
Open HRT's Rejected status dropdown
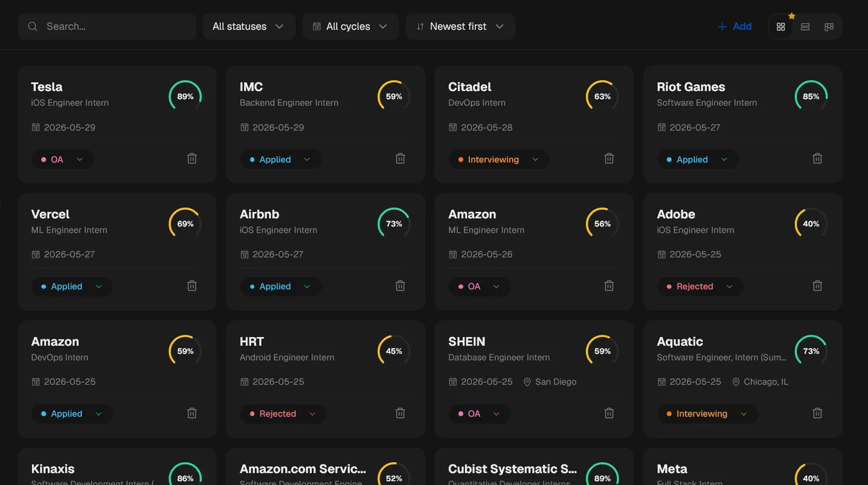point(283,414)
